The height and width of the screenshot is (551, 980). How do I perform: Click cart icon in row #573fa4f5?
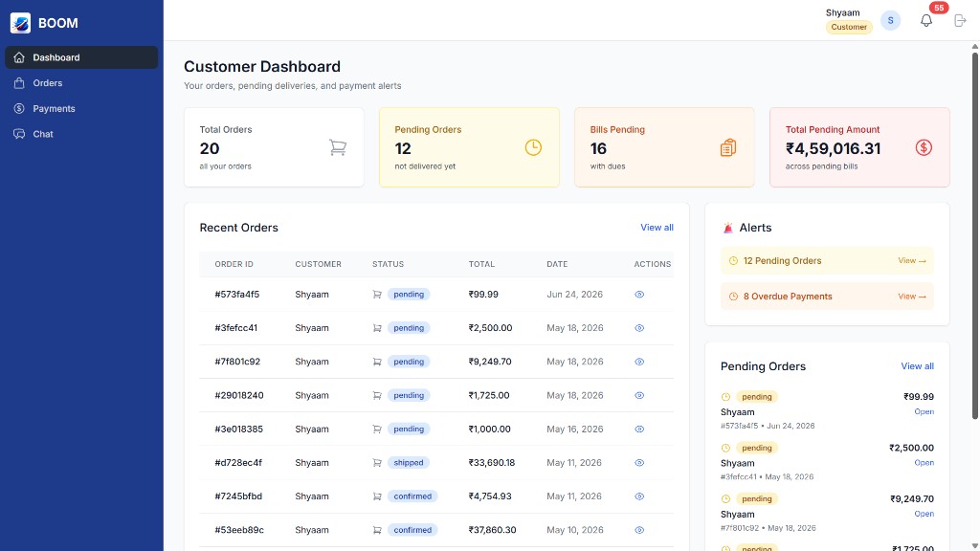377,295
